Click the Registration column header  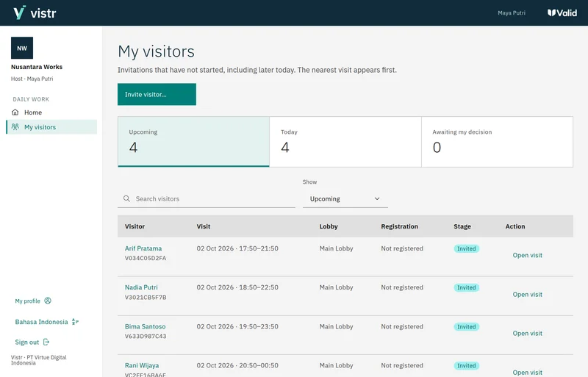(399, 226)
